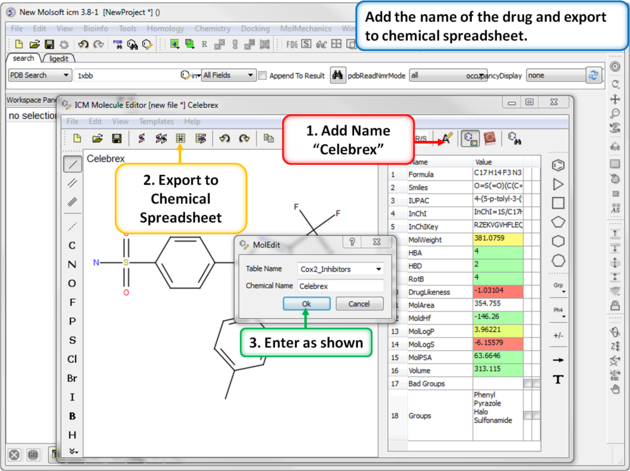Open the Chemistry menu in main window
Screen dimensions: 630x471
(x=212, y=29)
